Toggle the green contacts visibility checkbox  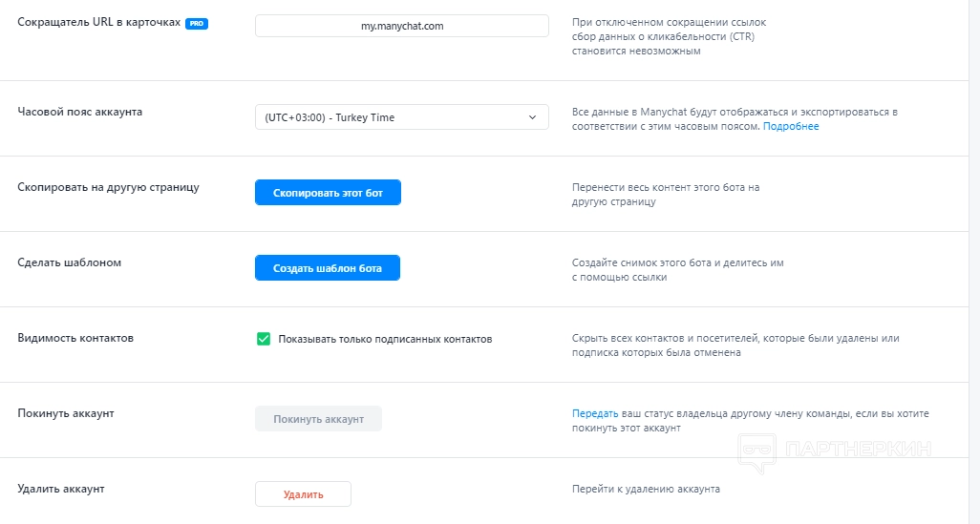pos(264,339)
